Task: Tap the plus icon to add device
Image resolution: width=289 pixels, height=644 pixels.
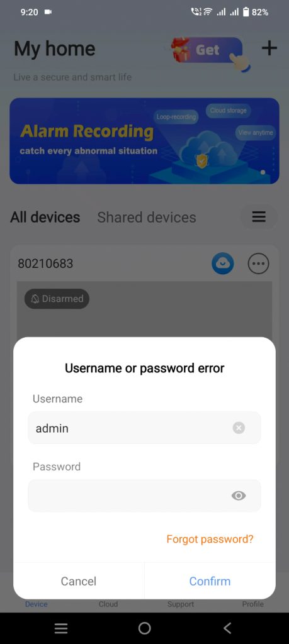Action: pos(269,48)
